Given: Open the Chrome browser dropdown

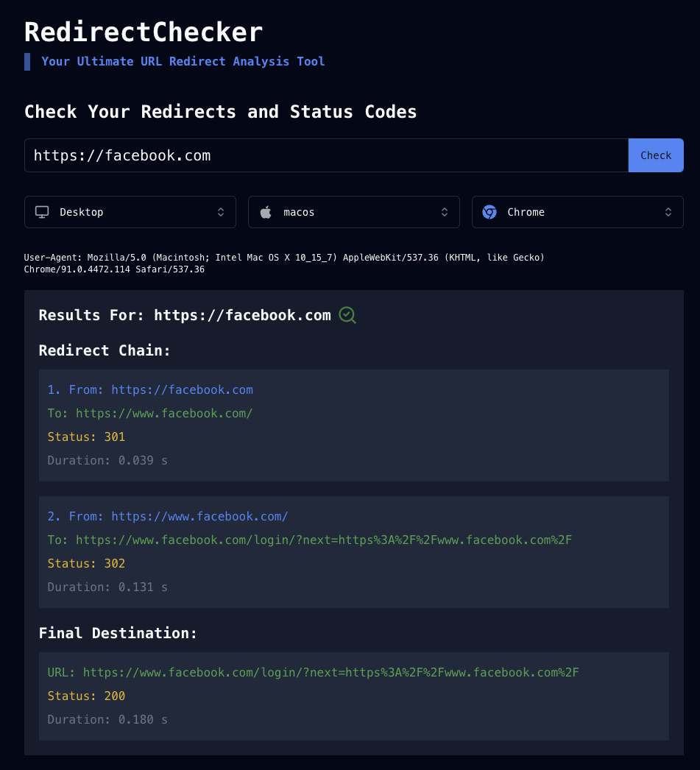Looking at the screenshot, I should click(x=578, y=212).
